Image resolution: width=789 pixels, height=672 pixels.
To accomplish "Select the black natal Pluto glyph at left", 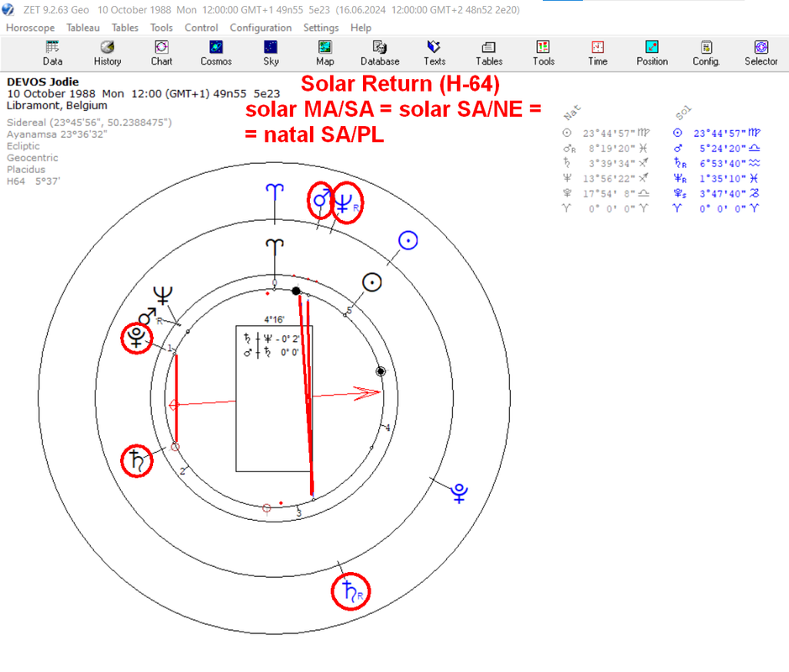I will pos(137,338).
